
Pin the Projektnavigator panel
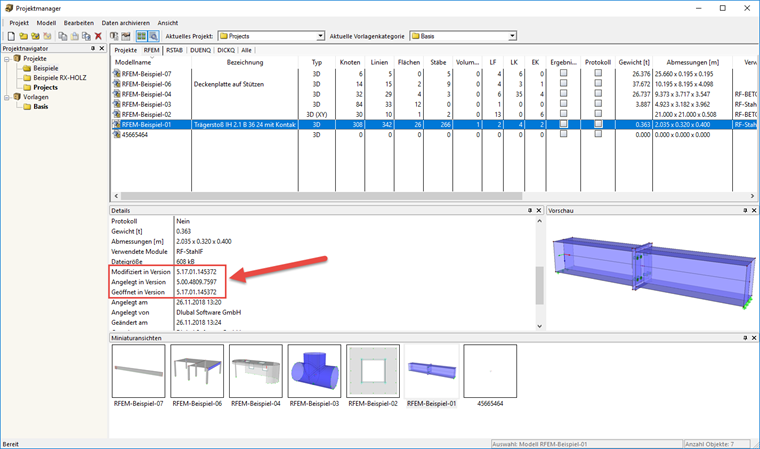point(93,48)
